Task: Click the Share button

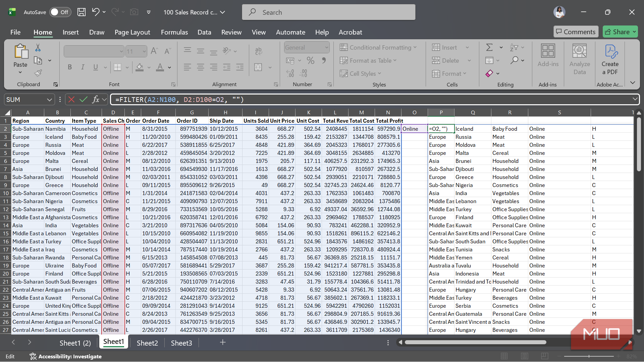Action: point(620,32)
